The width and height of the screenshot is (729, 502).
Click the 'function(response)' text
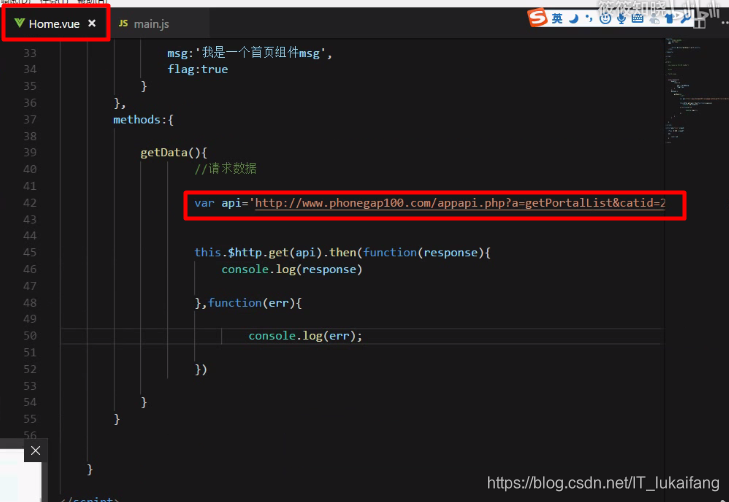click(423, 252)
